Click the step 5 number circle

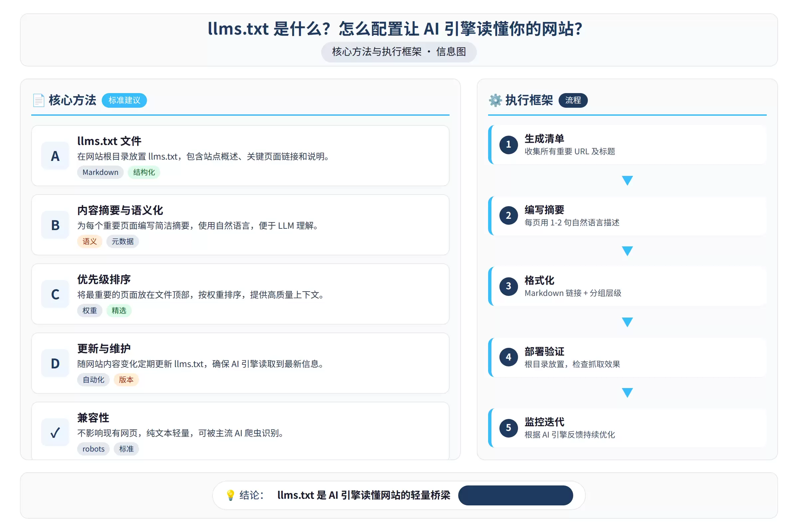pos(509,428)
